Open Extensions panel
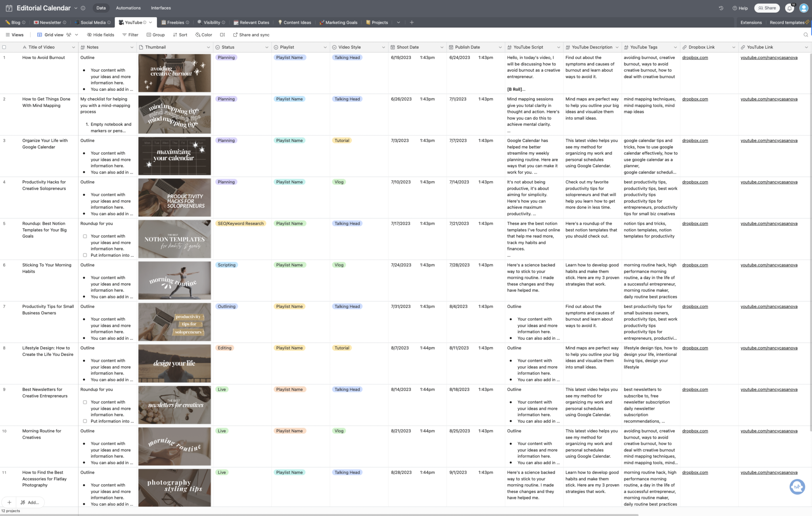 [x=751, y=23]
